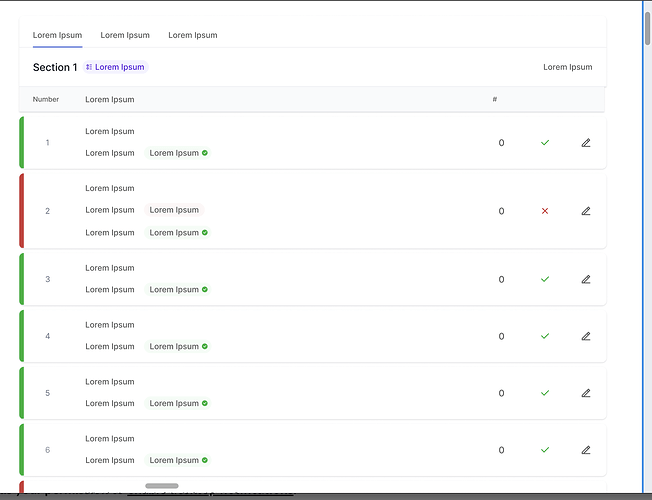Viewport: 652px width, 500px height.
Task: Toggle the green checkmark status in row 6
Action: coord(545,451)
